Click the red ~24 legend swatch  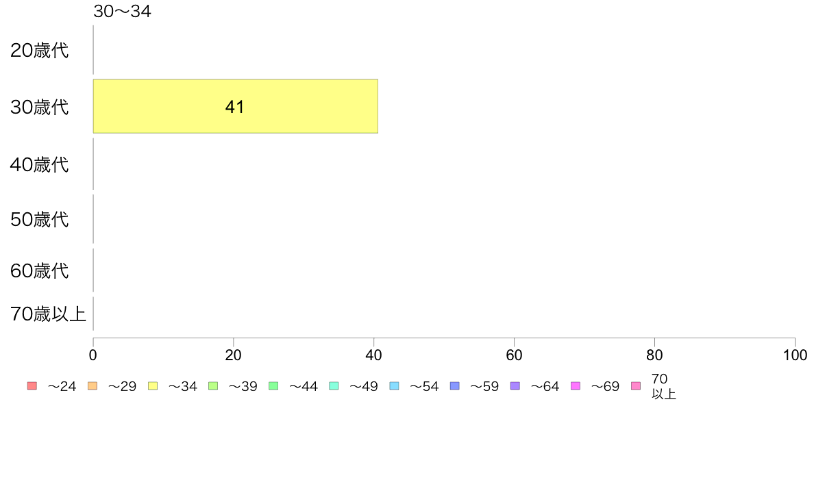coord(32,386)
